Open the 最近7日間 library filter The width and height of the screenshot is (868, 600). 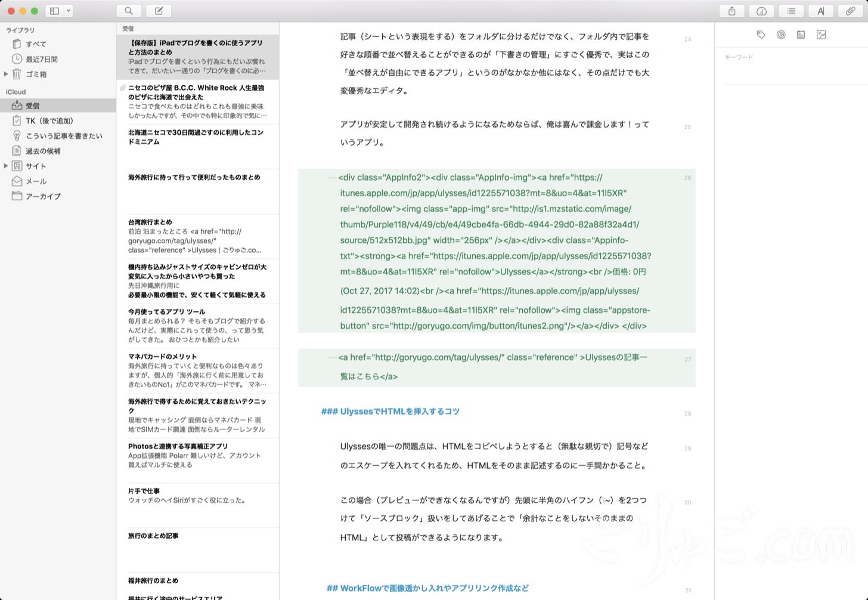(41, 59)
